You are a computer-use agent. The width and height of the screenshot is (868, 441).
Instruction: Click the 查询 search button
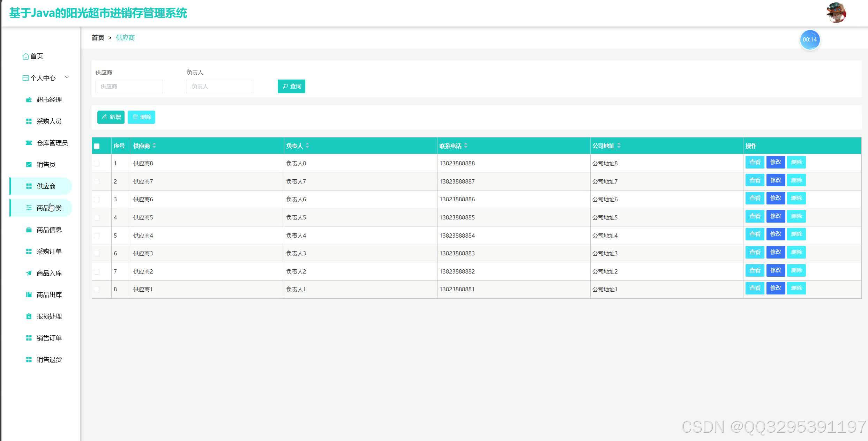click(291, 86)
